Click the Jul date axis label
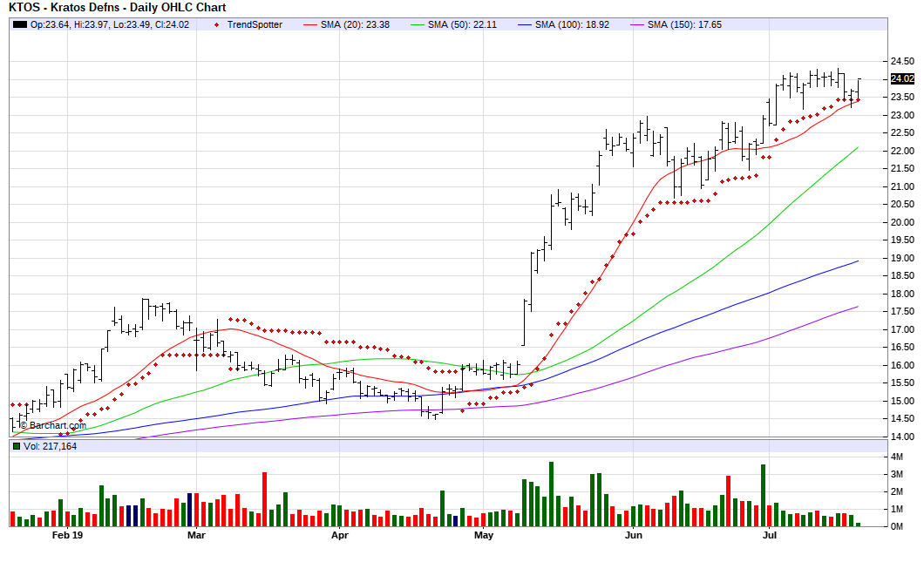 click(x=770, y=536)
